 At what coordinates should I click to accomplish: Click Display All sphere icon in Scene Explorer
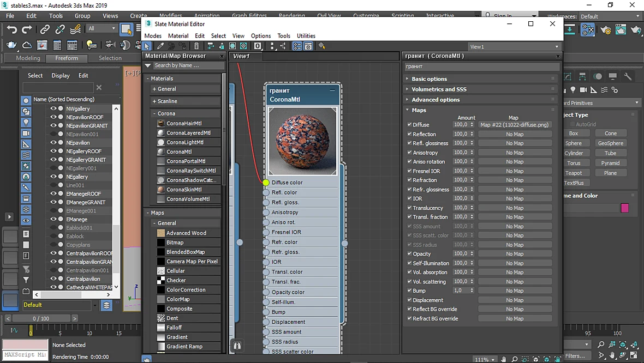[26, 100]
